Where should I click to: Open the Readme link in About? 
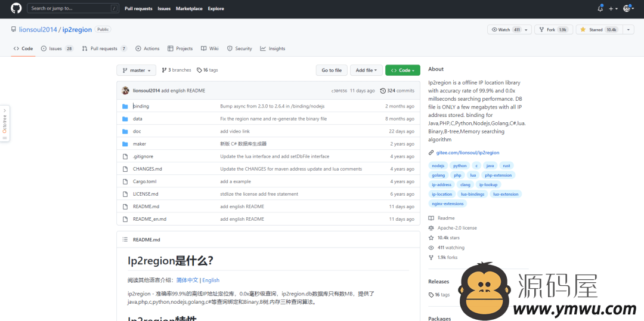[442, 218]
